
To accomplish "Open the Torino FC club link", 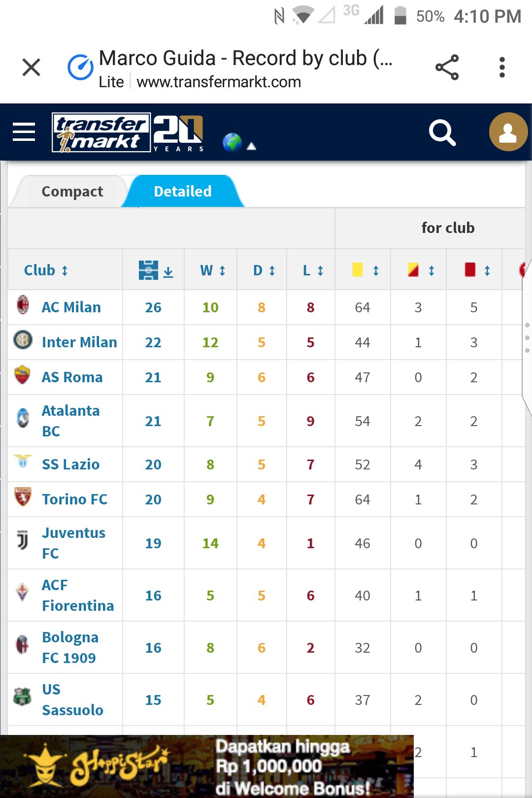I will pos(74,499).
